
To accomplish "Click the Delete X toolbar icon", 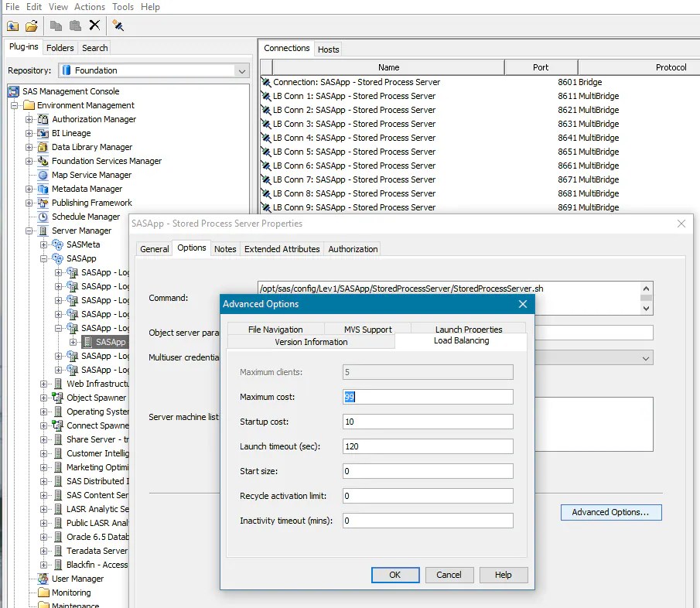I will (94, 25).
